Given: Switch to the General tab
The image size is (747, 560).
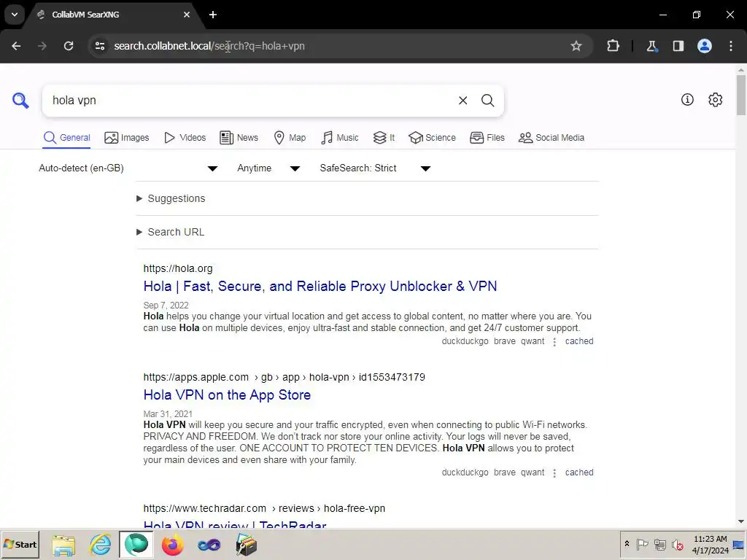Looking at the screenshot, I should pos(66,138).
